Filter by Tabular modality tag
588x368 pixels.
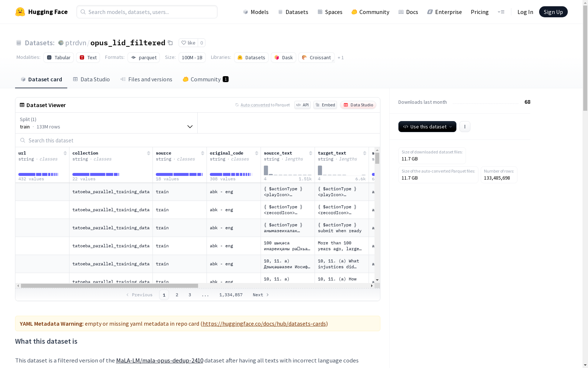(59, 57)
